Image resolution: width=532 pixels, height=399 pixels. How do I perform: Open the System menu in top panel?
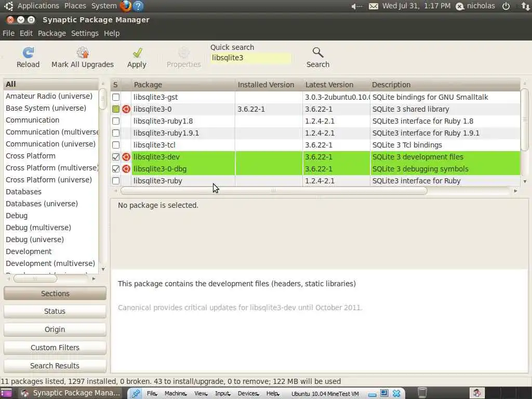[104, 6]
